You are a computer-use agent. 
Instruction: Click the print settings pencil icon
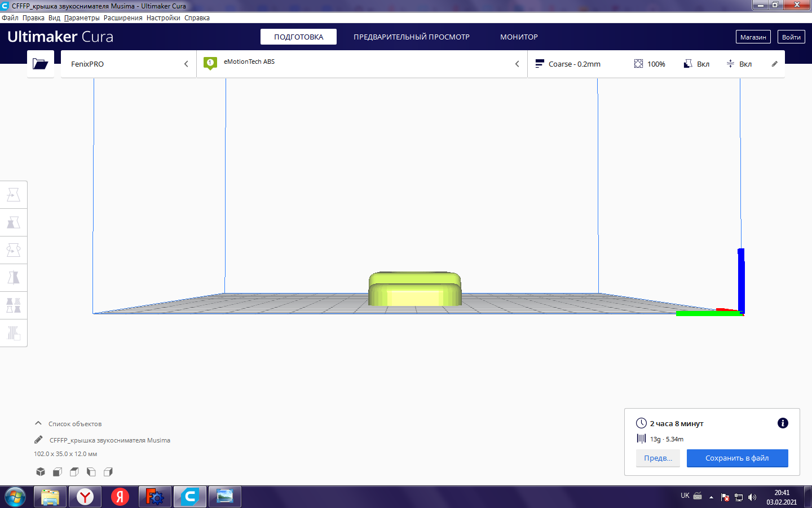[775, 64]
